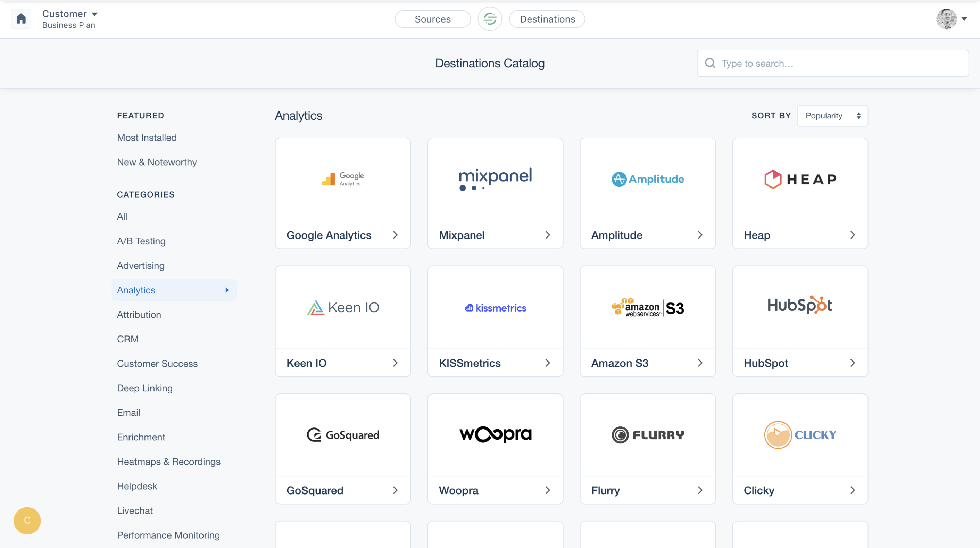
Task: Switch to the Destinations tab
Action: [x=547, y=19]
